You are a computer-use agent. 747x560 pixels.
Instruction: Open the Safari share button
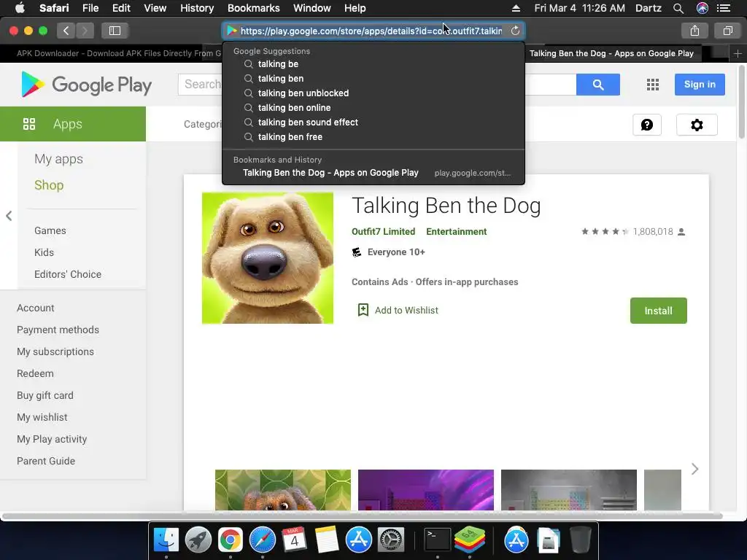tap(694, 31)
